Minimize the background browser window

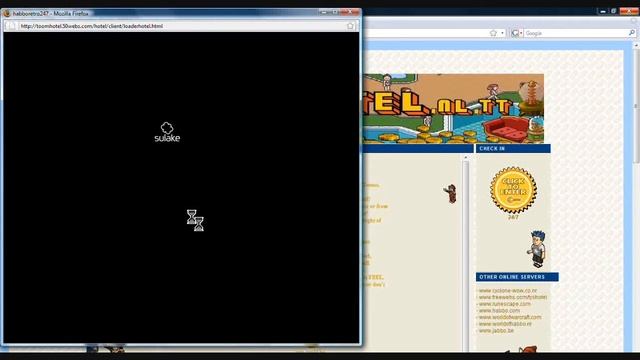(602, 11)
